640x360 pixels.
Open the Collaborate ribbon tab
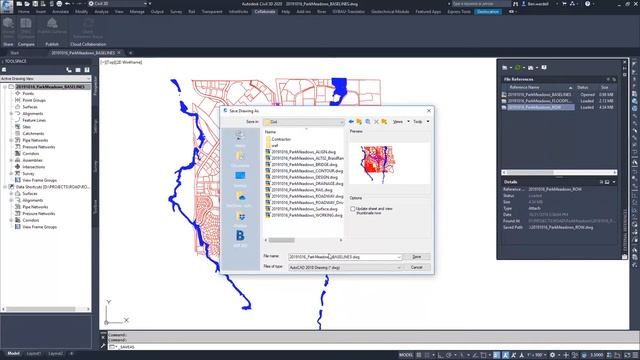[x=265, y=12]
